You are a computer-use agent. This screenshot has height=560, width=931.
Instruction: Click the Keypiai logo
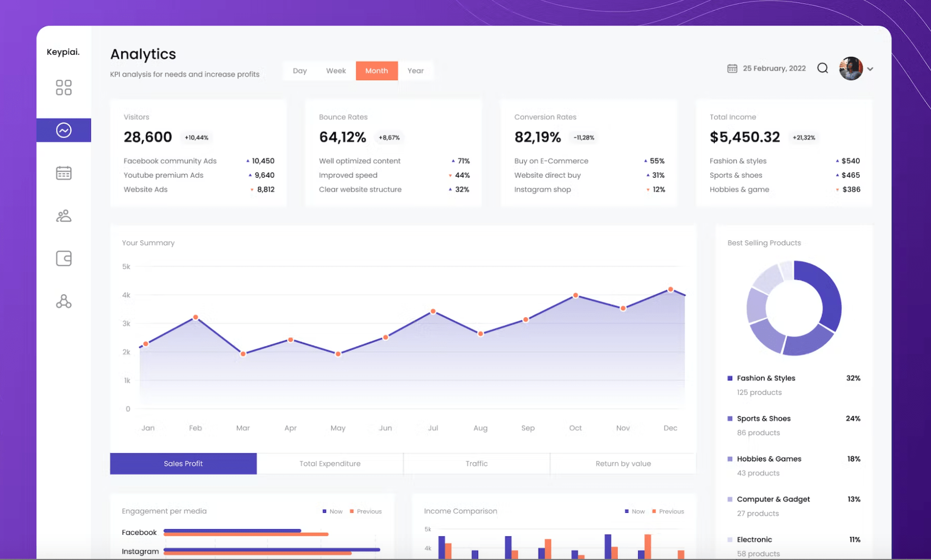[x=63, y=51]
